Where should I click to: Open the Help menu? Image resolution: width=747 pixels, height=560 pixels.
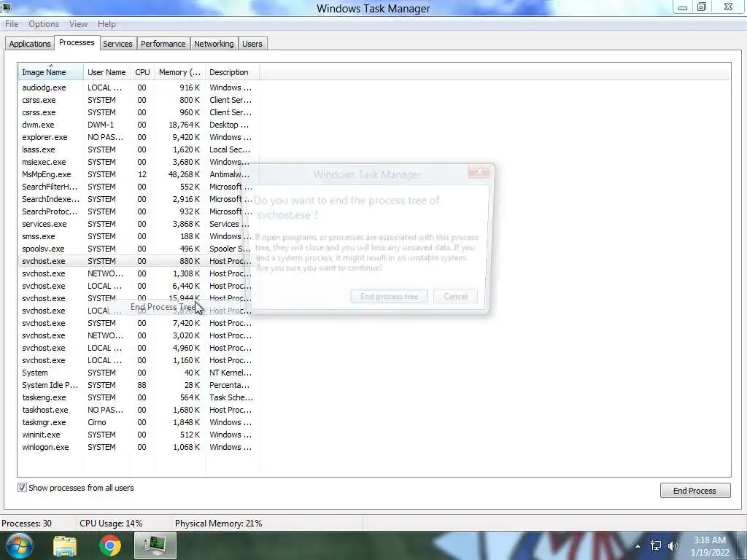(107, 24)
